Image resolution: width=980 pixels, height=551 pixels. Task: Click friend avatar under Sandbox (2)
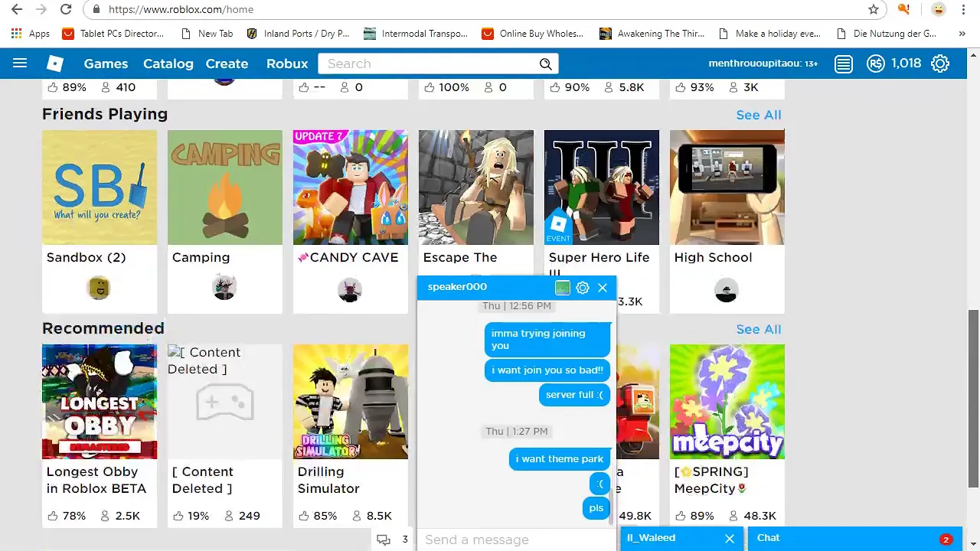99,289
